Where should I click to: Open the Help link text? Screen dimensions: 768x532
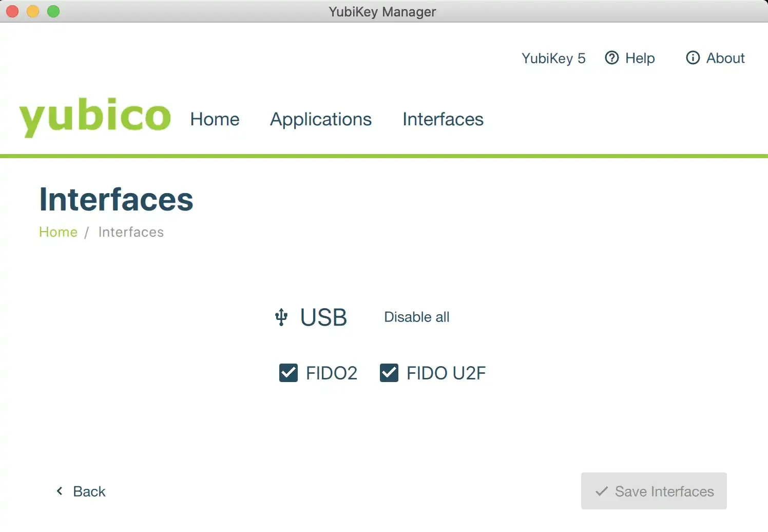click(640, 58)
